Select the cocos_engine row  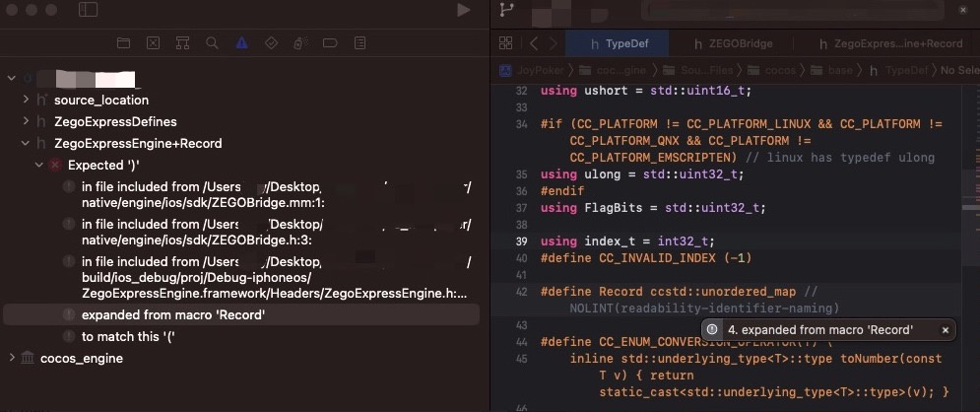[241, 358]
